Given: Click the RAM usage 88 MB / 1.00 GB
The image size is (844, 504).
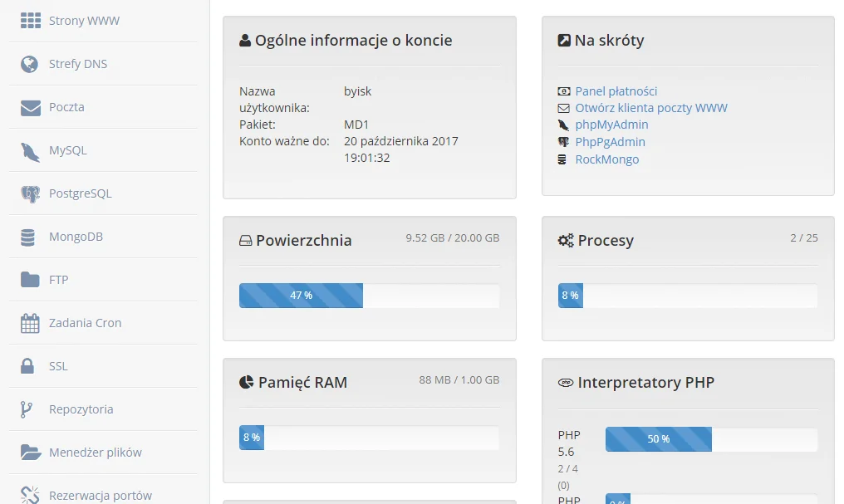Looking at the screenshot, I should 459,379.
